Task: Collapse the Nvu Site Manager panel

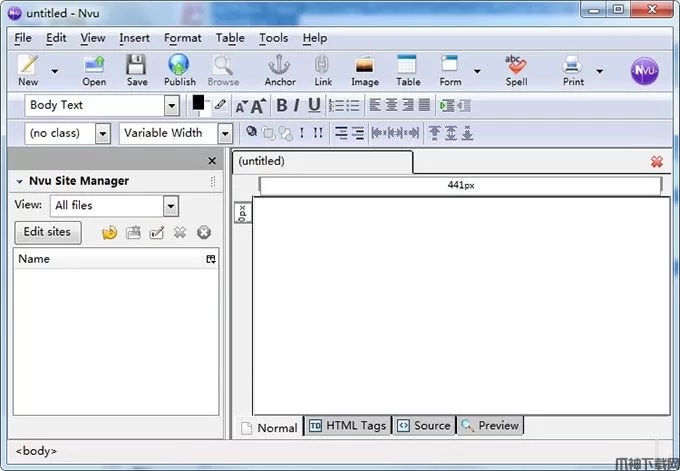Action: pyautogui.click(x=20, y=181)
